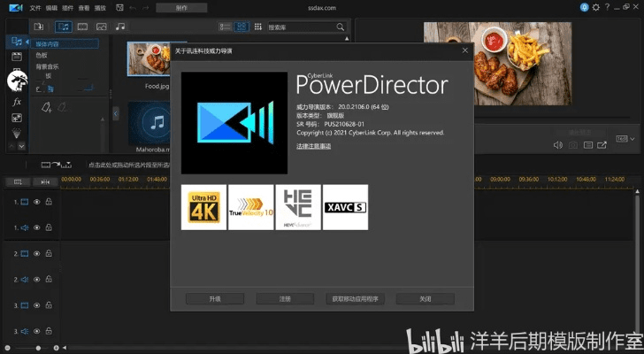Open preview quality display options icon
The image size is (644, 354).
tap(587, 145)
